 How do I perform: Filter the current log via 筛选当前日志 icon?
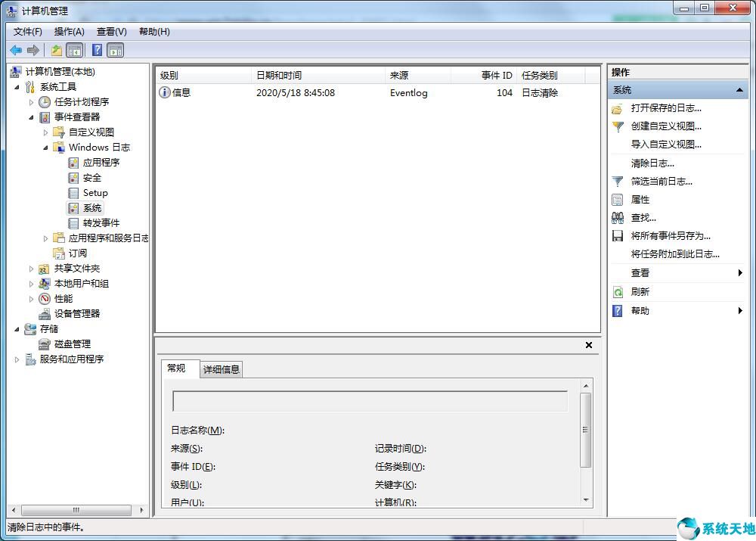point(618,181)
